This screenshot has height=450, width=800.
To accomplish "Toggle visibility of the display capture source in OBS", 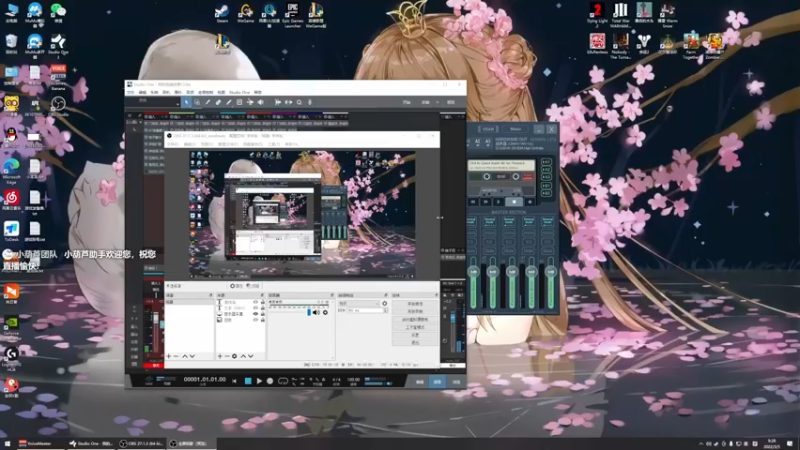I will point(256,314).
